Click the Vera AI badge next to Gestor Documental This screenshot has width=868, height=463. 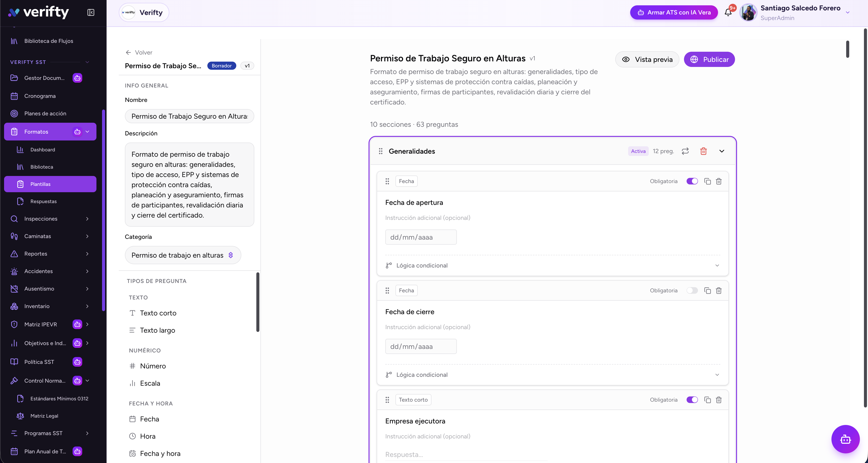tap(77, 78)
